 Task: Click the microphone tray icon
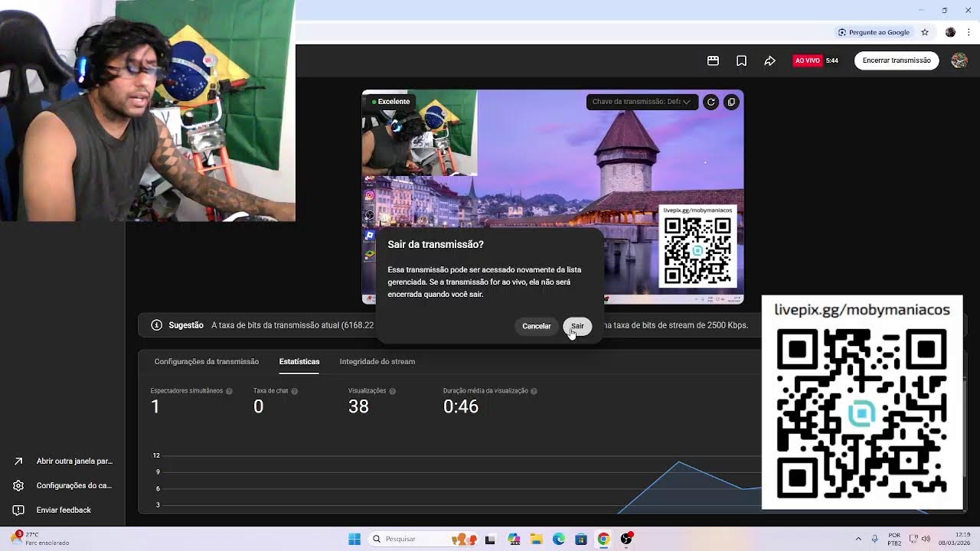pyautogui.click(x=875, y=539)
